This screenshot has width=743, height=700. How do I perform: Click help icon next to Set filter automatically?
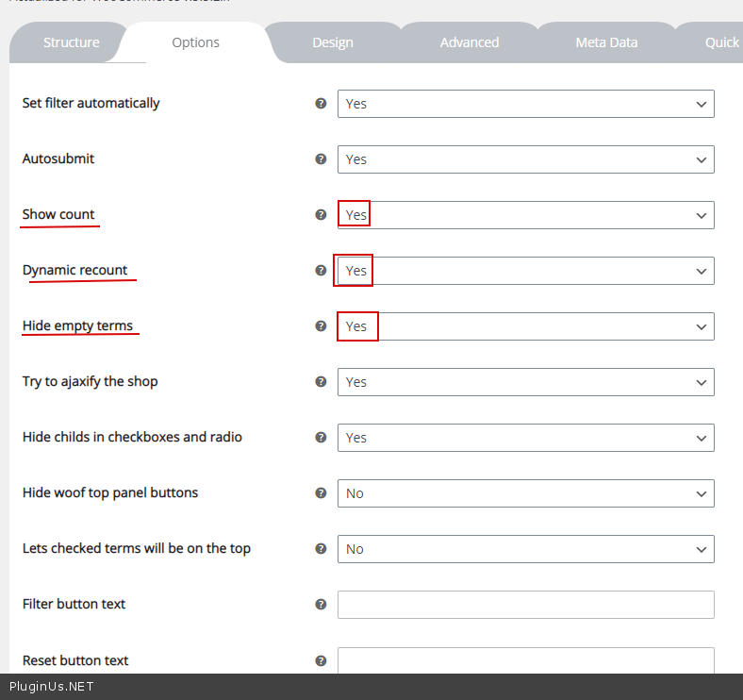coord(321,104)
